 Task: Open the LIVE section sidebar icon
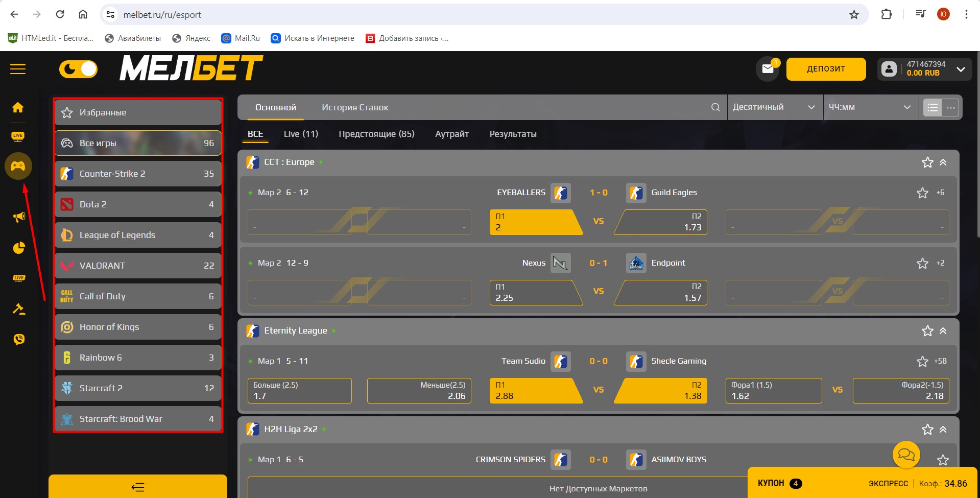pyautogui.click(x=18, y=136)
